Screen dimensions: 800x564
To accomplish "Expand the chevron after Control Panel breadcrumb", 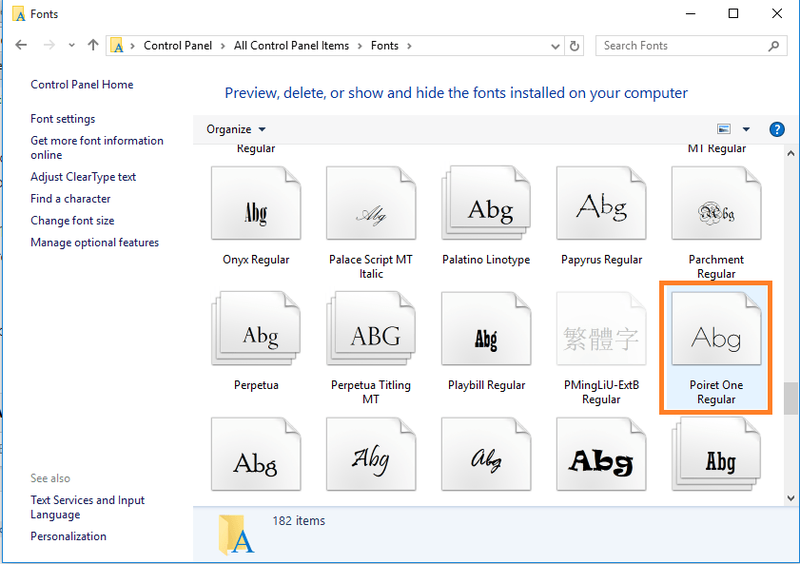I will tap(223, 46).
